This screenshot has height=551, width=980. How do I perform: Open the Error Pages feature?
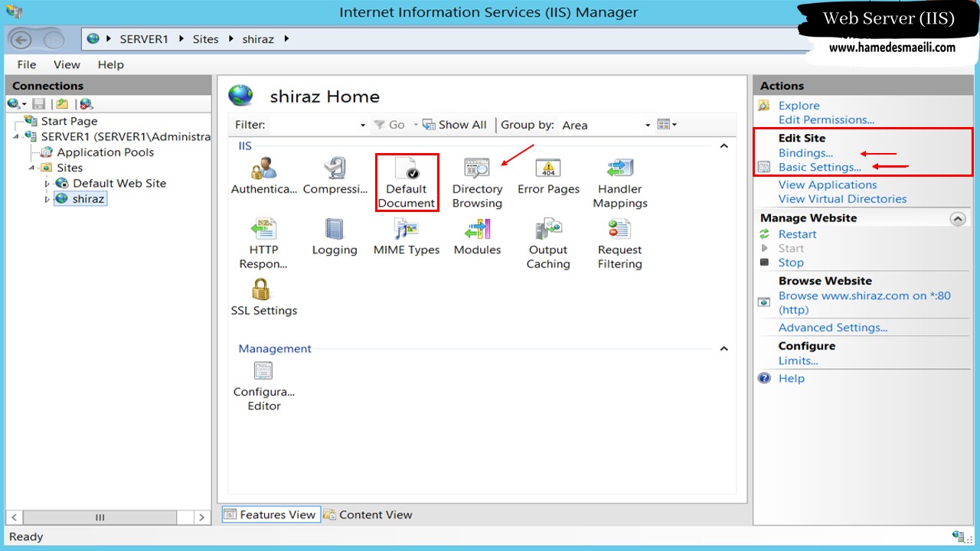pos(548,177)
